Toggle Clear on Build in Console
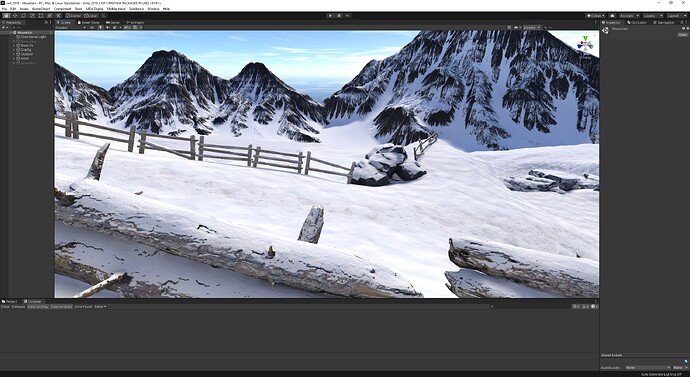The image size is (690, 377). 62,306
